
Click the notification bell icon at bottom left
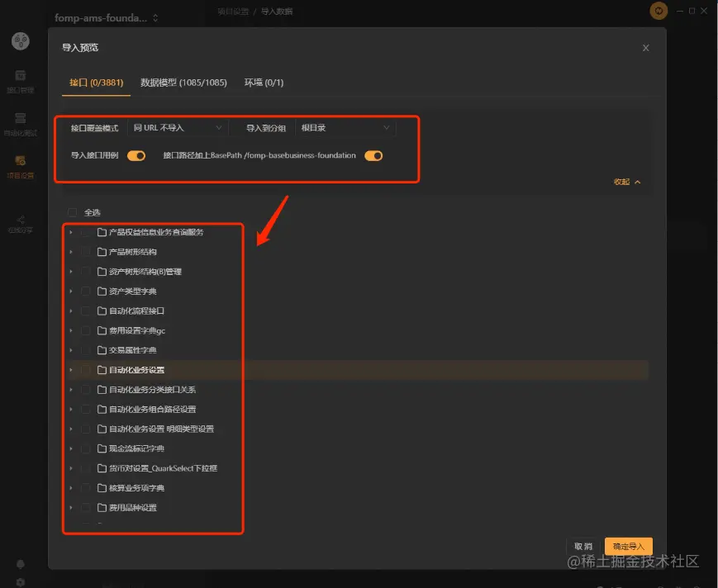tap(21, 564)
